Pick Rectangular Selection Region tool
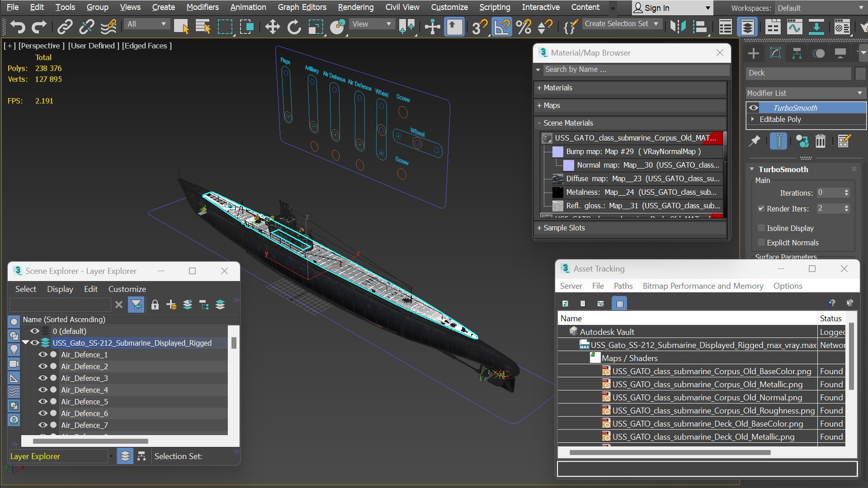This screenshot has height=488, width=868. pyautogui.click(x=225, y=27)
